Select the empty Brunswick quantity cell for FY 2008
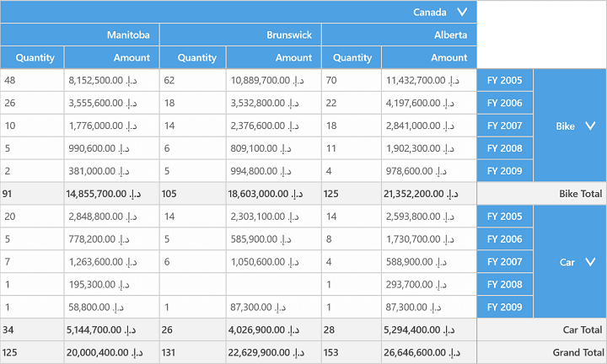This screenshot has height=364, width=607. [x=193, y=285]
